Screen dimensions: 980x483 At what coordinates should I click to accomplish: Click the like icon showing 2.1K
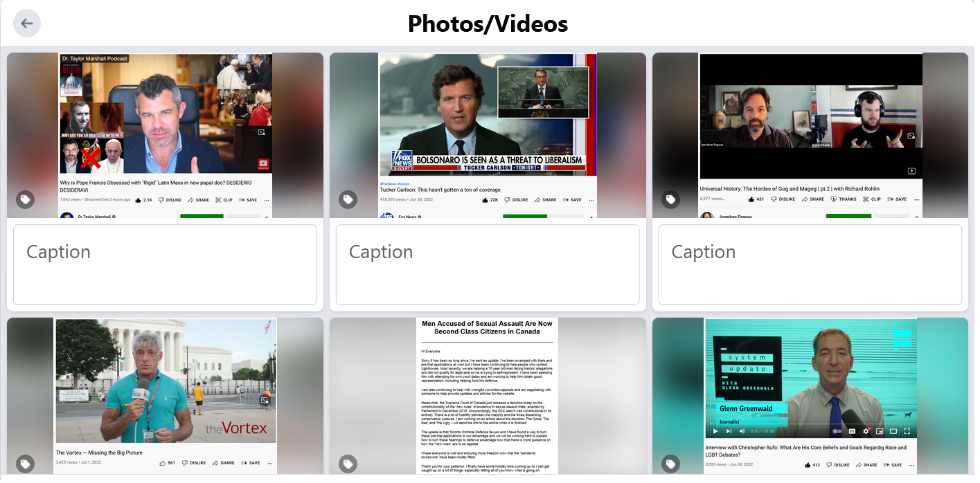[x=139, y=200]
